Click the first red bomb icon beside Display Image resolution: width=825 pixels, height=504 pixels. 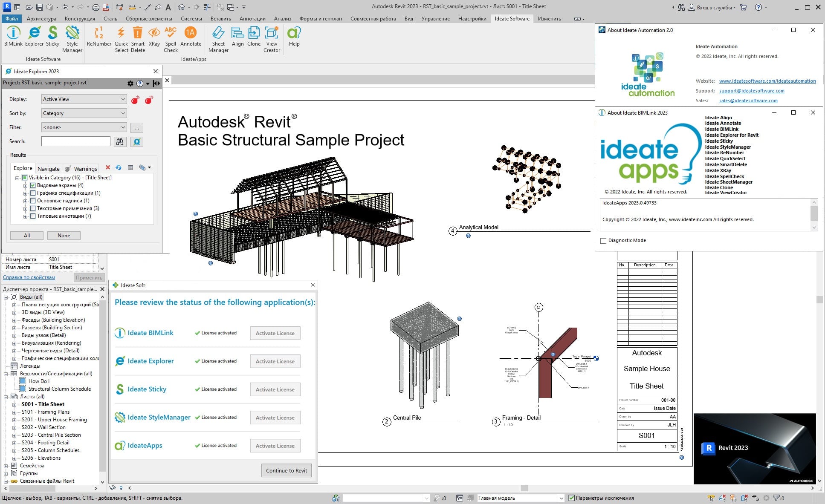[x=135, y=100]
